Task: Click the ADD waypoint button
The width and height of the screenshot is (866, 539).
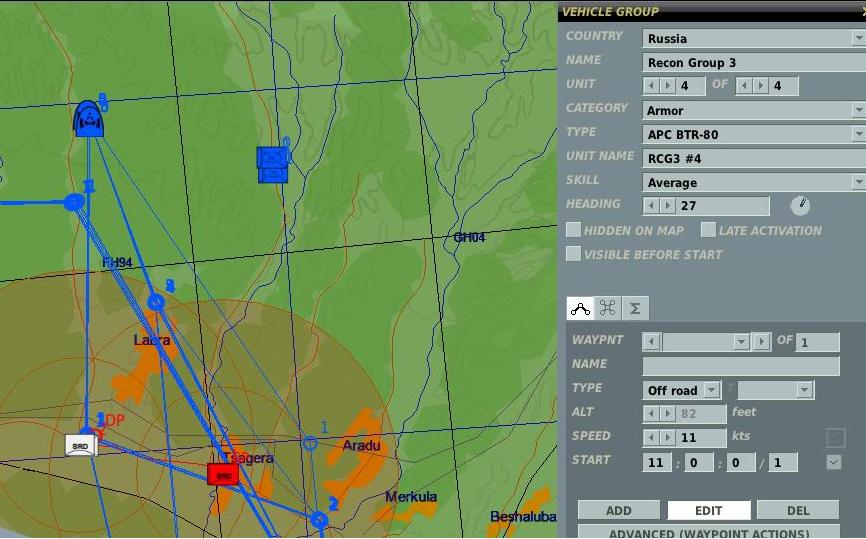Action: [619, 510]
